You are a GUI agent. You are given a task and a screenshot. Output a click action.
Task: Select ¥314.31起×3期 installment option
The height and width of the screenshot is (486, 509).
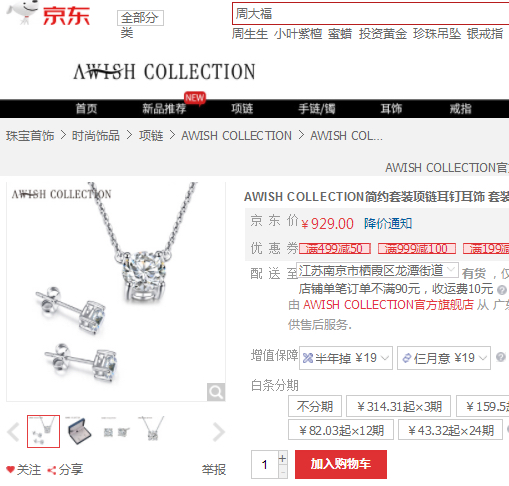coord(399,406)
